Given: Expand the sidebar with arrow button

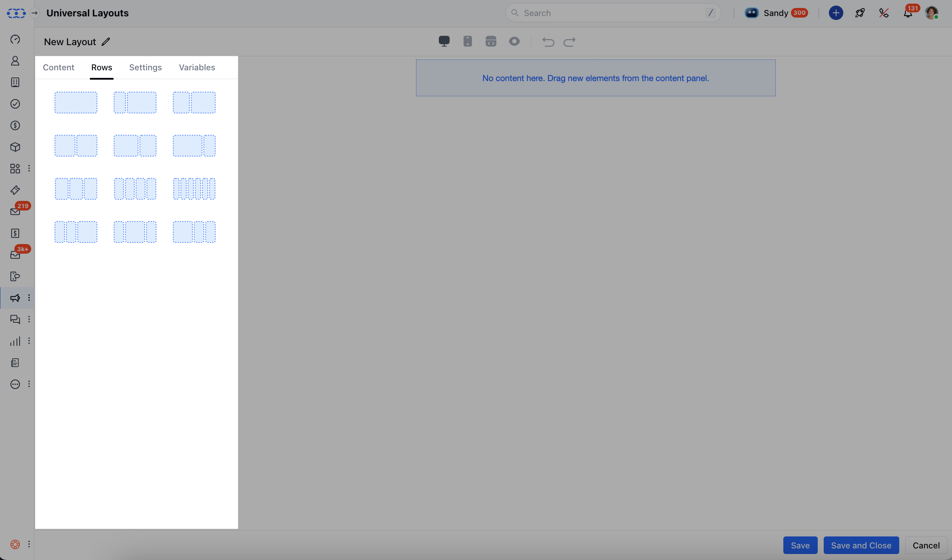Looking at the screenshot, I should [35, 13].
